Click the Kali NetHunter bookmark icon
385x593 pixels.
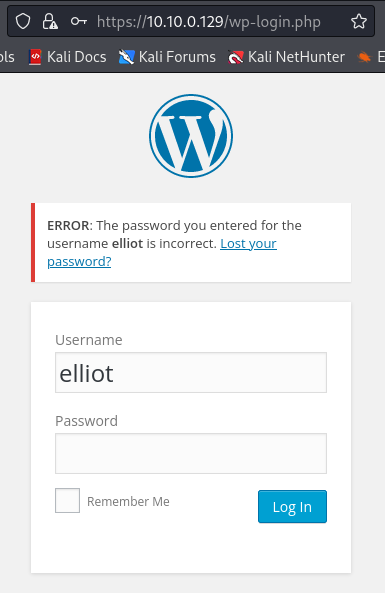(235, 57)
